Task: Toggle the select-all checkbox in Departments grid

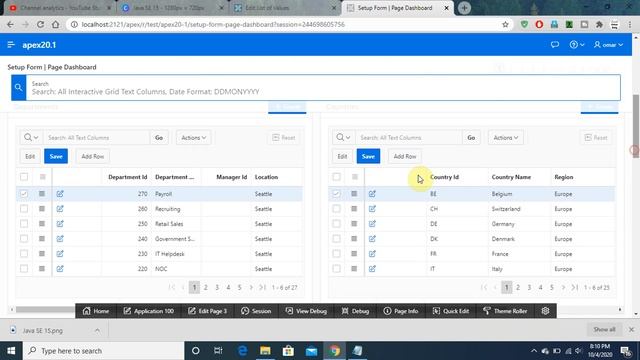Action: point(24,177)
